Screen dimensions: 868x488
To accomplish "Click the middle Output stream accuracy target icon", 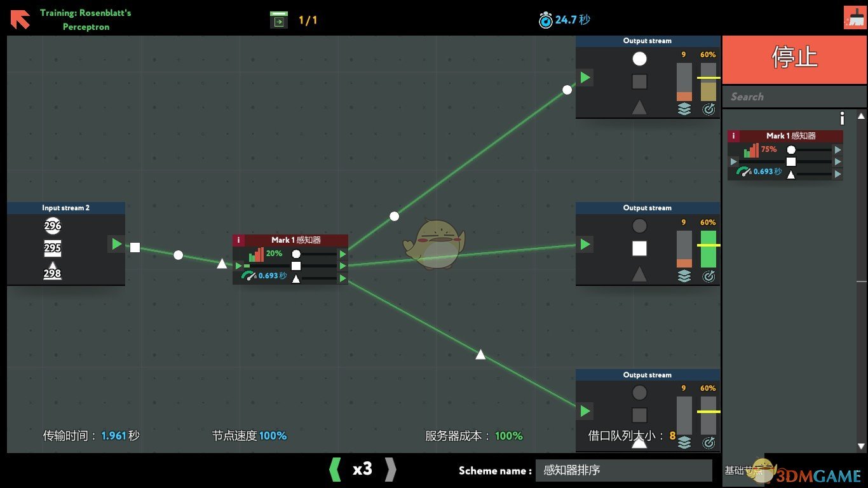I will point(708,276).
